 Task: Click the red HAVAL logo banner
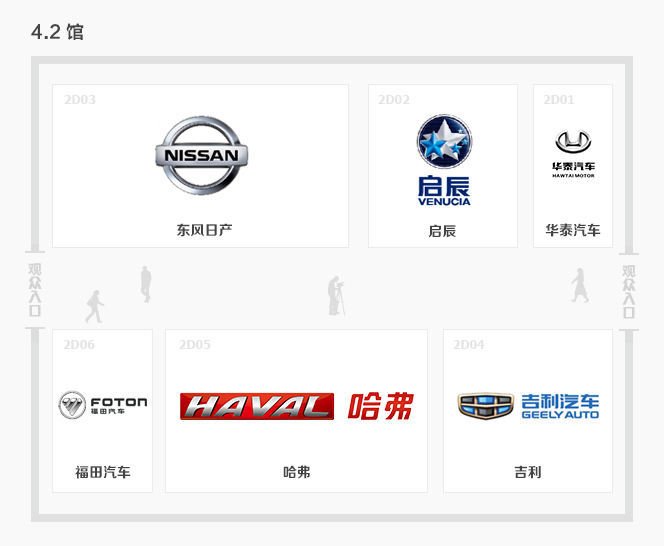coord(257,406)
